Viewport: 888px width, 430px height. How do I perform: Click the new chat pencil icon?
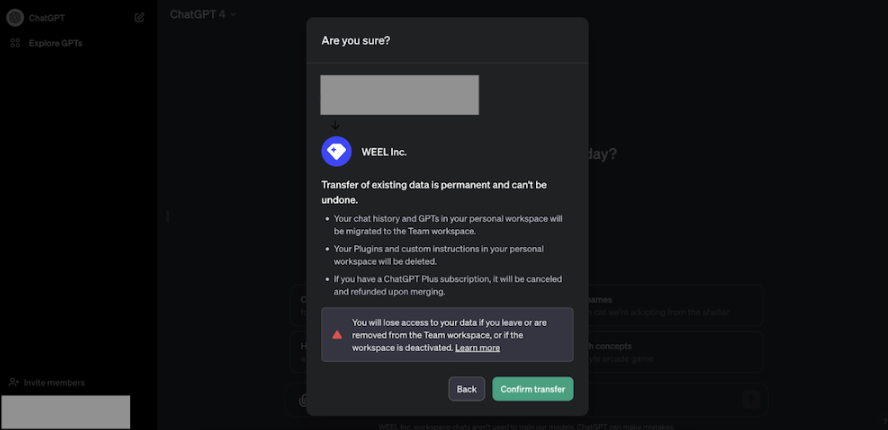pos(139,17)
